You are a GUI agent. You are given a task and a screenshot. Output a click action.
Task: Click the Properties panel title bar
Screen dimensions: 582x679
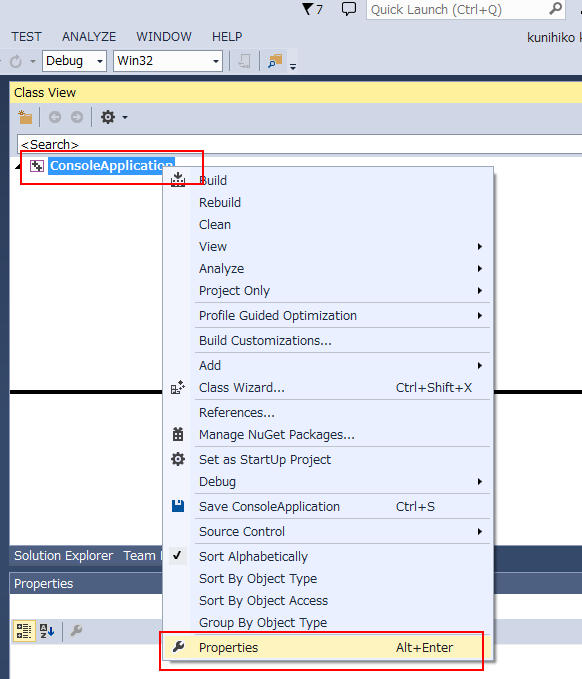tap(86, 583)
